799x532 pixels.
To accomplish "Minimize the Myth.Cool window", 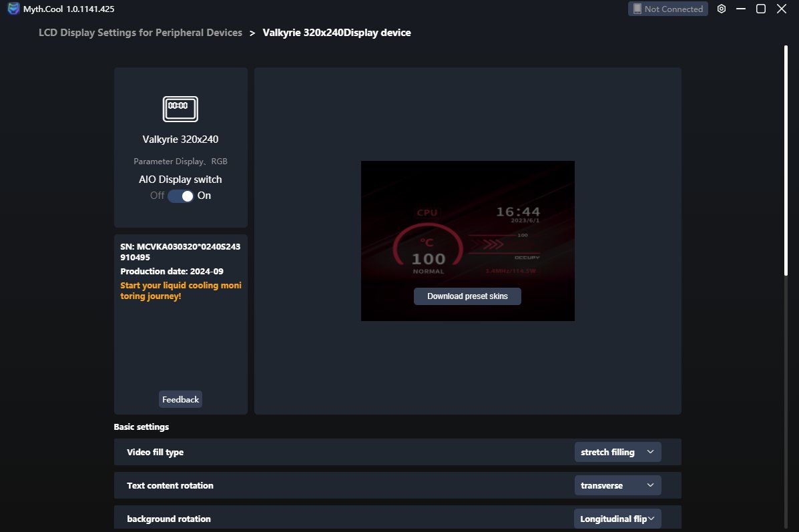I will pos(741,9).
